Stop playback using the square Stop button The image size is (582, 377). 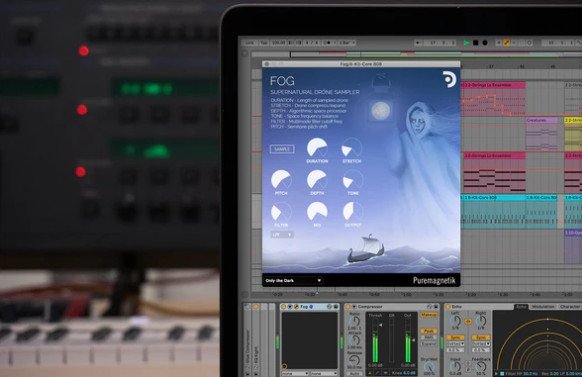[475, 43]
